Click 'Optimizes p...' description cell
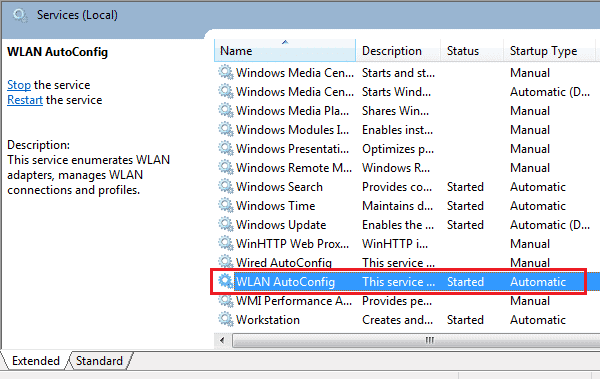The height and width of the screenshot is (379, 600). 398,149
